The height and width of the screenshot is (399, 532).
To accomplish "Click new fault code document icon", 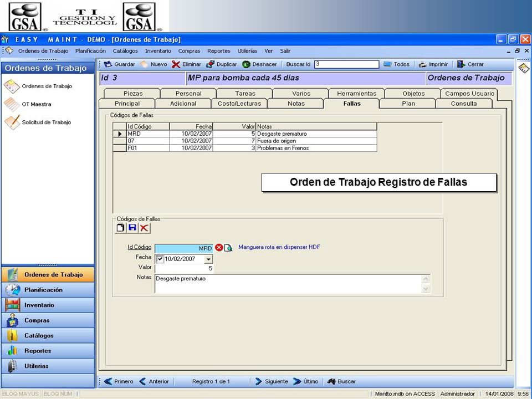I will (120, 228).
